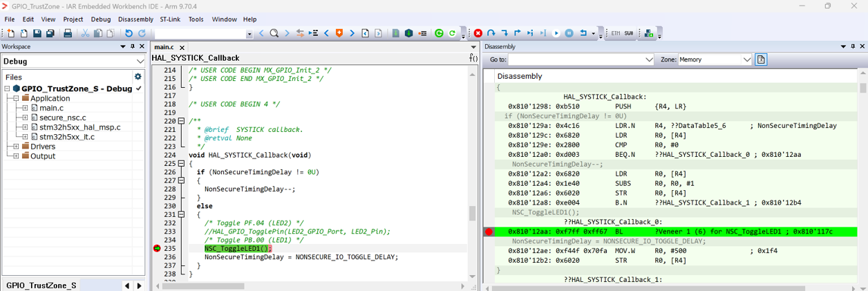Screen dimensions: 868x291
Task: Toggle bookmark with the orange shield icon
Action: 339,33
